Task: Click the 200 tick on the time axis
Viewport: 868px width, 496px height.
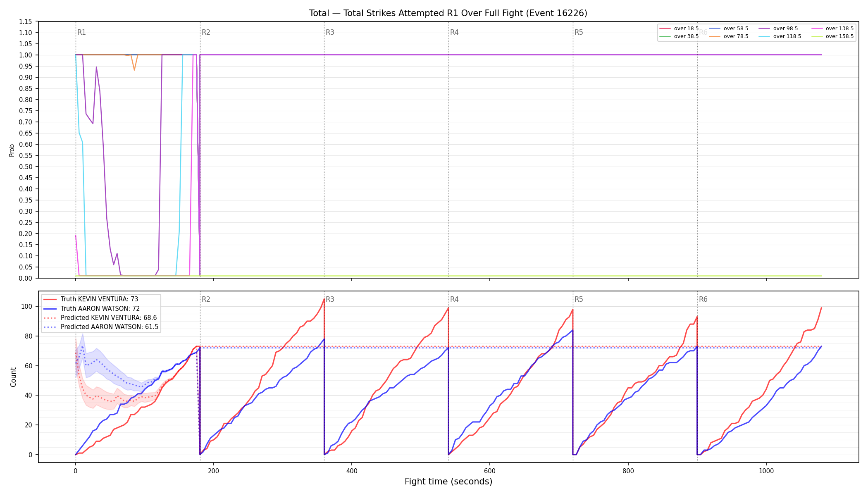Action: pos(214,471)
